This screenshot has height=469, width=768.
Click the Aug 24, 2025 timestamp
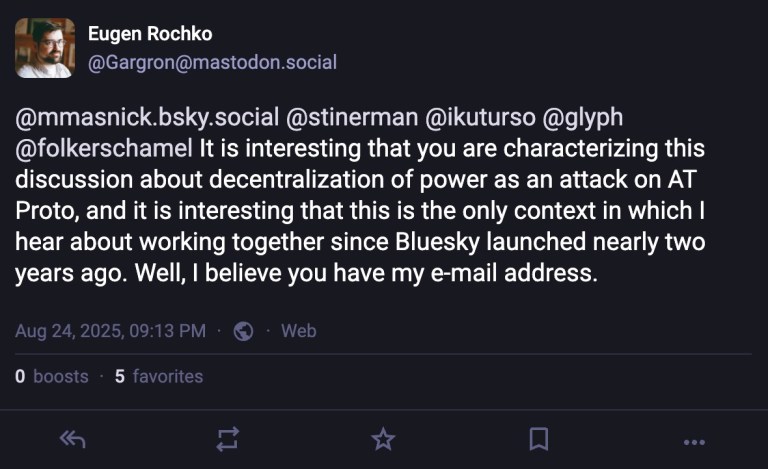click(x=110, y=331)
